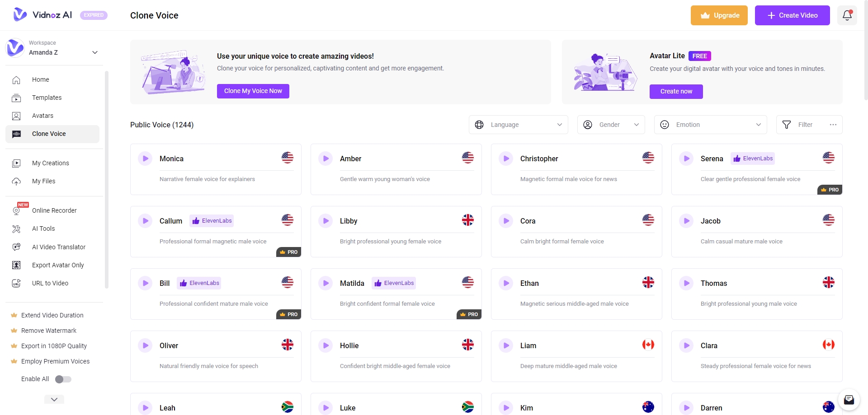The height and width of the screenshot is (415, 868).
Task: Play the Cora voice preview
Action: tap(506, 221)
